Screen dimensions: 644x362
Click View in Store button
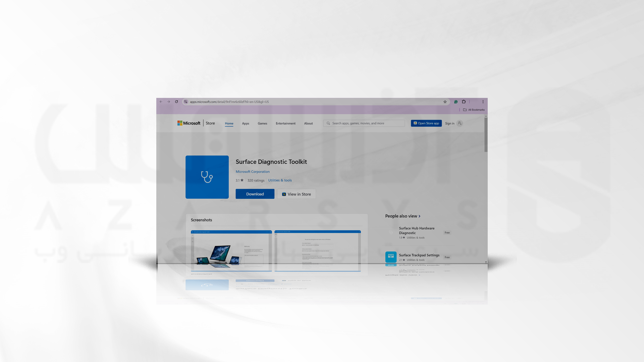point(297,194)
